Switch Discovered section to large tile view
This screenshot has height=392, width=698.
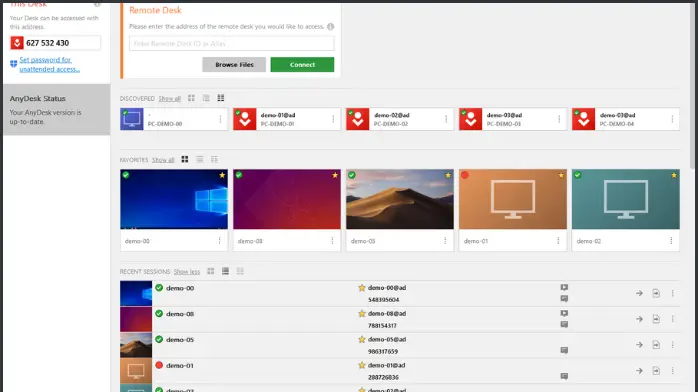pos(191,98)
